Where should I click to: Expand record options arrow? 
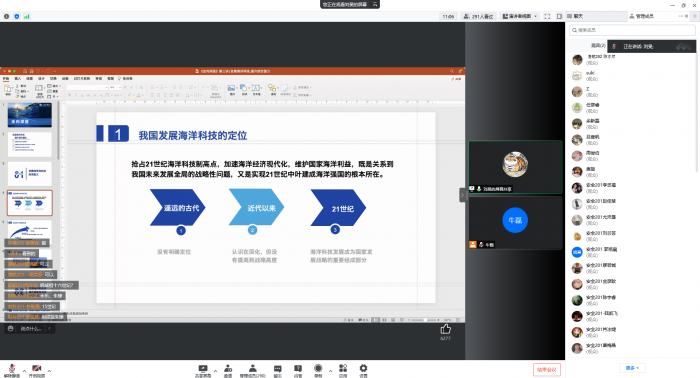[x=330, y=371]
